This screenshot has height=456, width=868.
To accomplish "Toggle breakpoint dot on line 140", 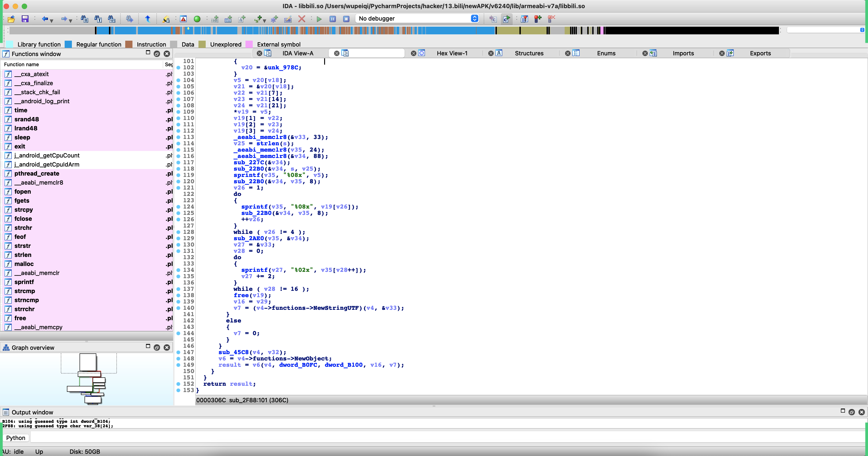I will (178, 308).
